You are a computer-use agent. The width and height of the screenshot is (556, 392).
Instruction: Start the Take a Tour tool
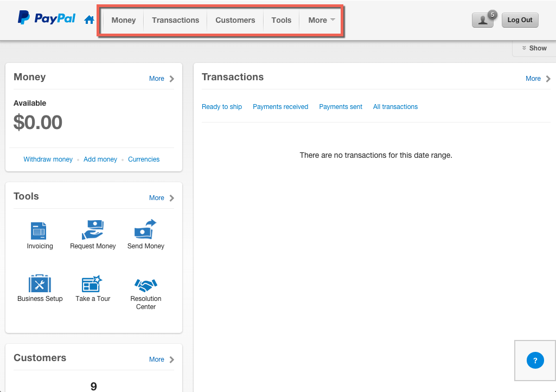coord(92,284)
